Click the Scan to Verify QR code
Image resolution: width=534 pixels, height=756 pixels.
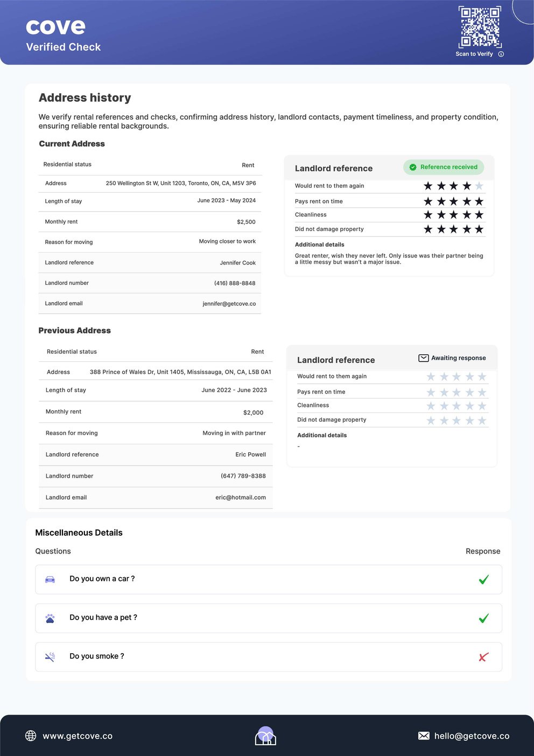coord(480,27)
